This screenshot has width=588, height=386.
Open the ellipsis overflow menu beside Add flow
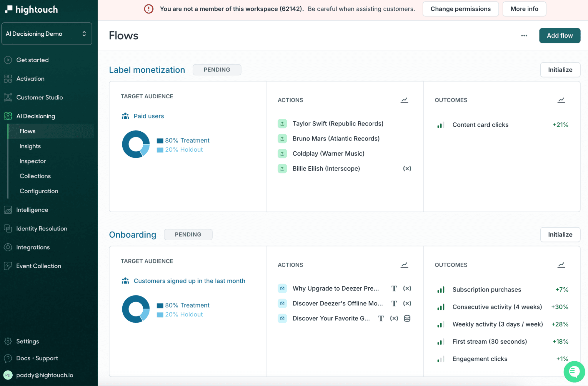point(524,35)
